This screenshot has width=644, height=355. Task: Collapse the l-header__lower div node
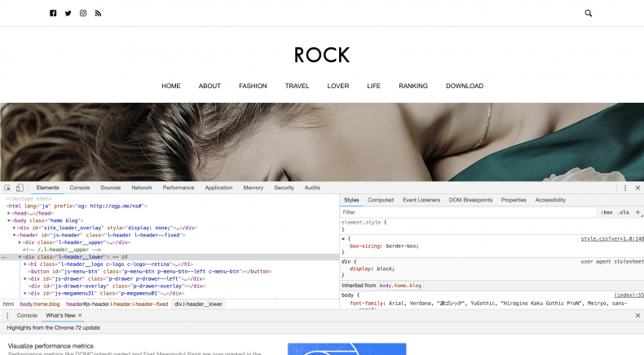(20, 257)
